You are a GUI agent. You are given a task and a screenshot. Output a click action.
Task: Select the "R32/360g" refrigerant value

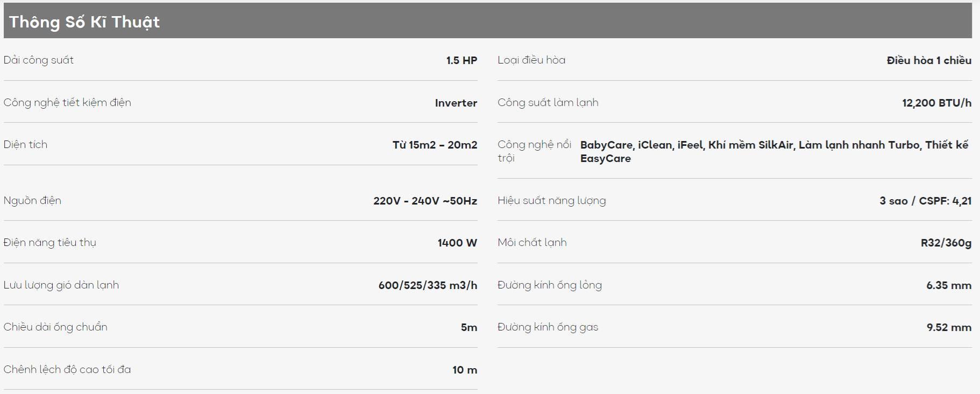tap(946, 243)
